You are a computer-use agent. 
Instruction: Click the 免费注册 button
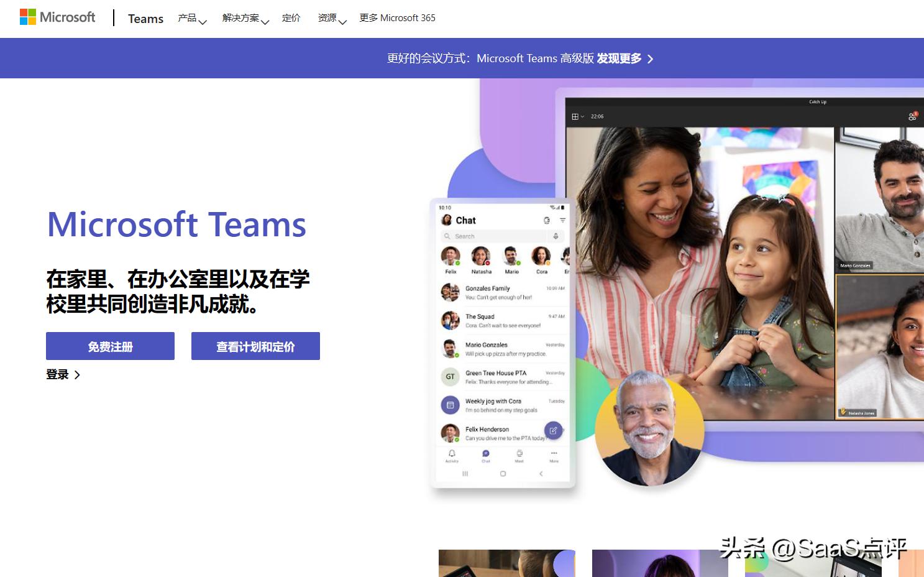pyautogui.click(x=109, y=346)
